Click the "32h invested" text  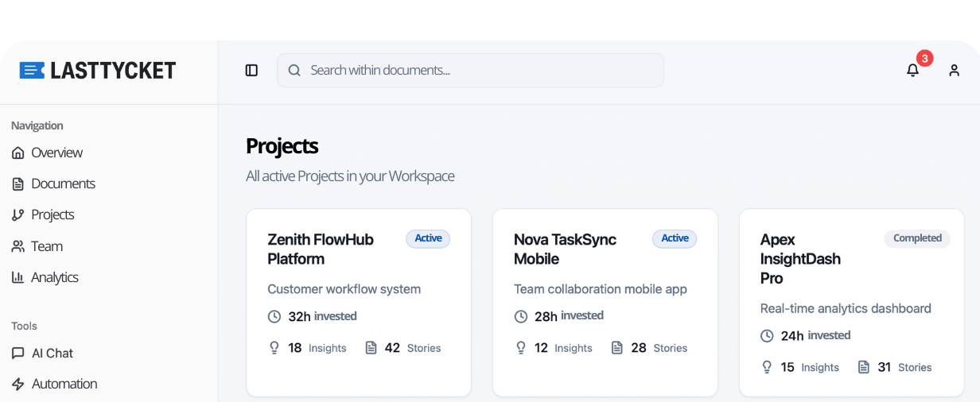pos(322,316)
